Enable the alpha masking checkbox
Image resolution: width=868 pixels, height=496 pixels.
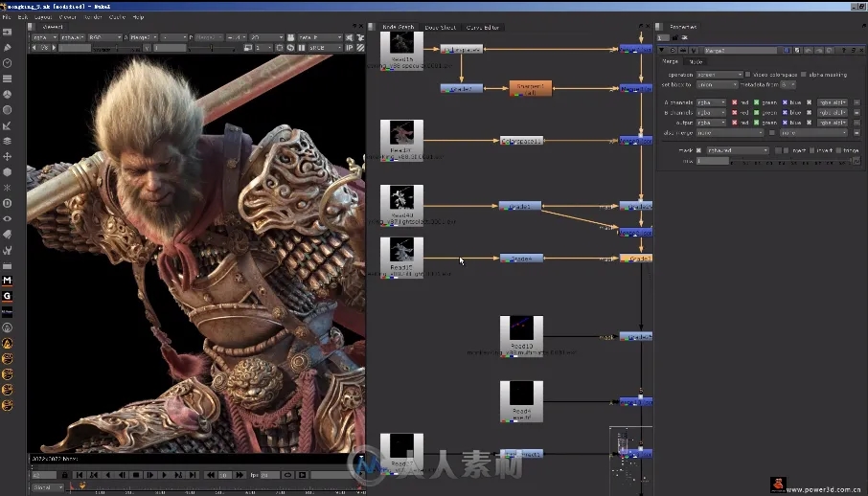click(x=804, y=74)
